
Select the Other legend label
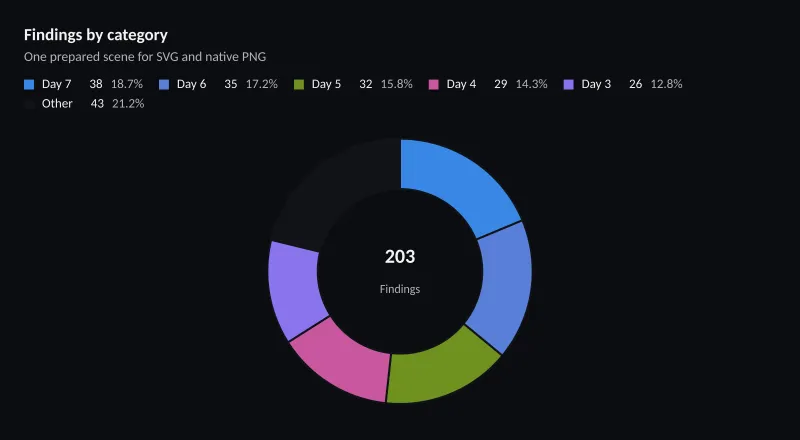point(57,104)
